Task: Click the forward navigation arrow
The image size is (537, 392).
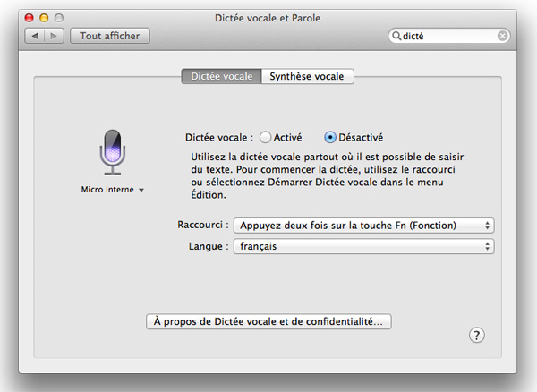Action: coord(55,36)
